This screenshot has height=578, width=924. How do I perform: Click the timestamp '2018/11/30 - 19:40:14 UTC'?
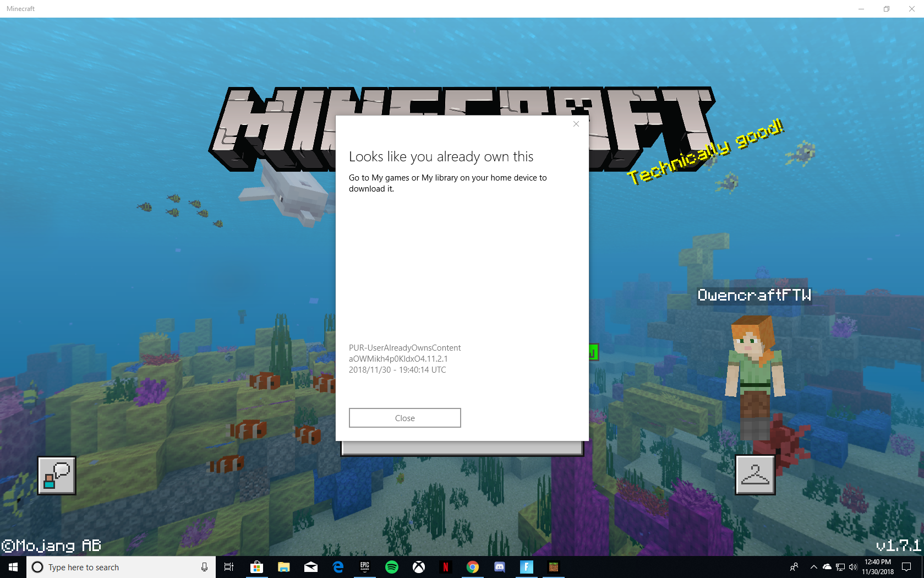[x=397, y=370]
